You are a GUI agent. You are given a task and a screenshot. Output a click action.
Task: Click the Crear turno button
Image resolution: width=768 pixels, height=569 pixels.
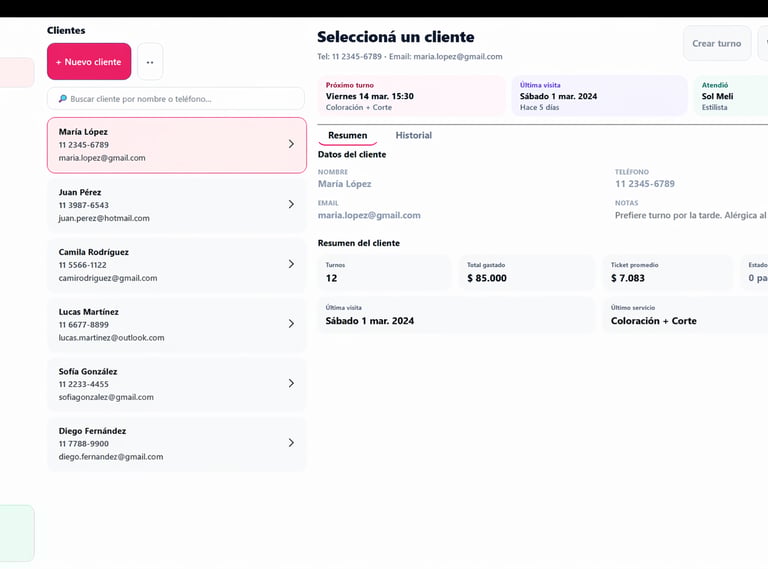(x=716, y=44)
